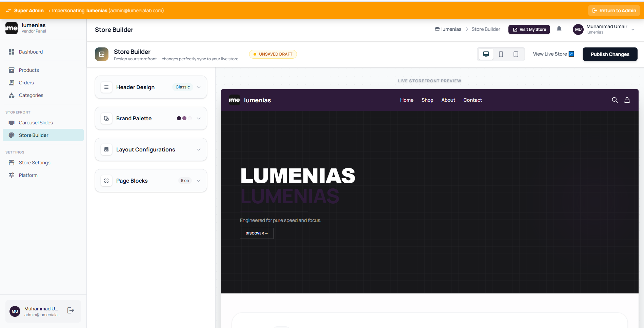
Task: Click the logout icon in sidebar footer
Action: (x=71, y=310)
